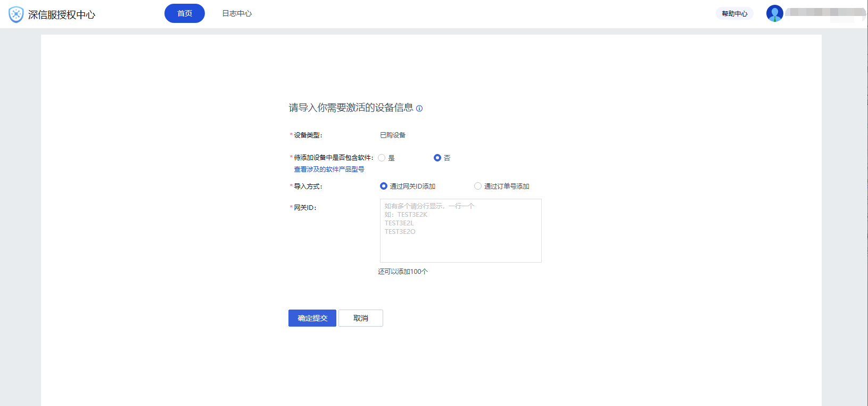Choose 通过订单号添加 import method
Viewport: 868px width, 406px height.
coord(478,186)
